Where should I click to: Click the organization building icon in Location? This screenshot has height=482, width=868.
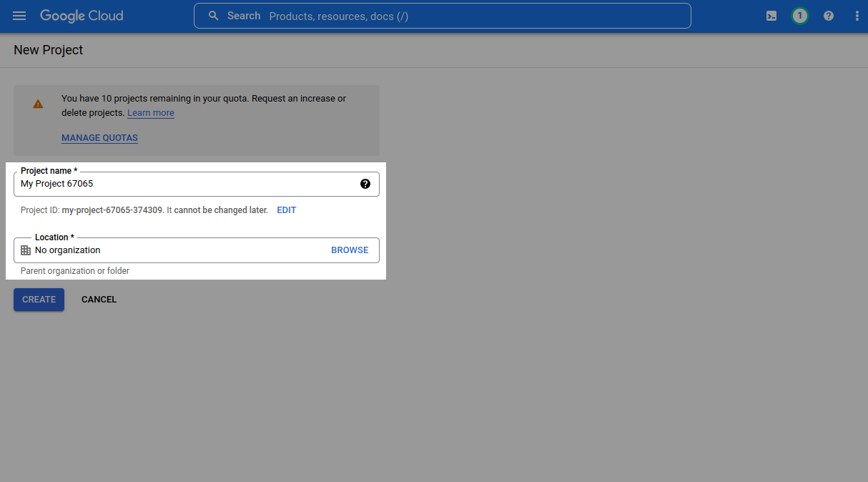coord(26,250)
